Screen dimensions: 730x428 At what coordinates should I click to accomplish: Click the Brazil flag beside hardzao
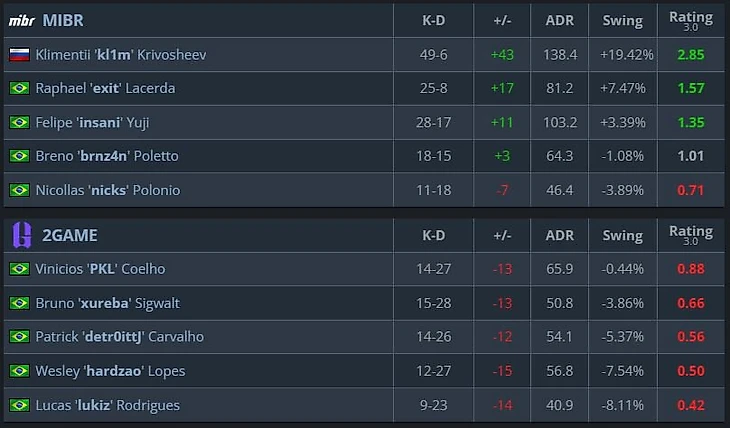(20, 371)
